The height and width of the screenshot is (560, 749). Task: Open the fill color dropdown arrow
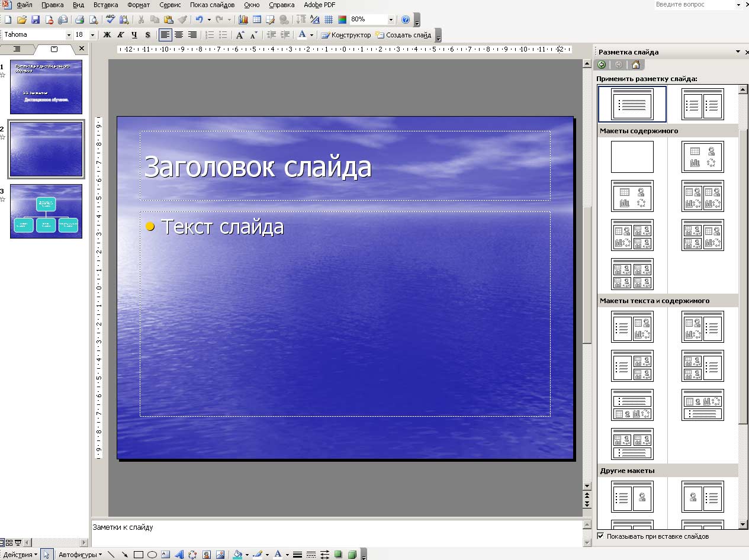(247, 555)
